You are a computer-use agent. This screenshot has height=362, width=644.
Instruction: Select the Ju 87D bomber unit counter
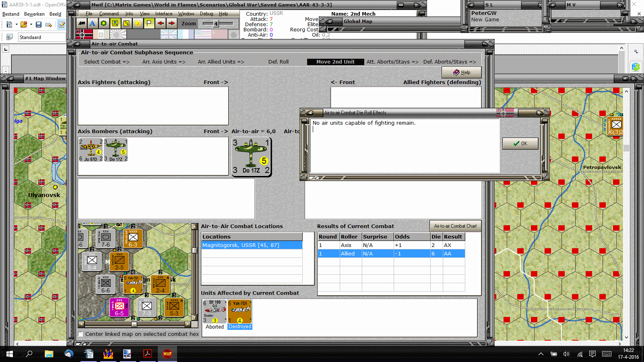[x=91, y=150]
